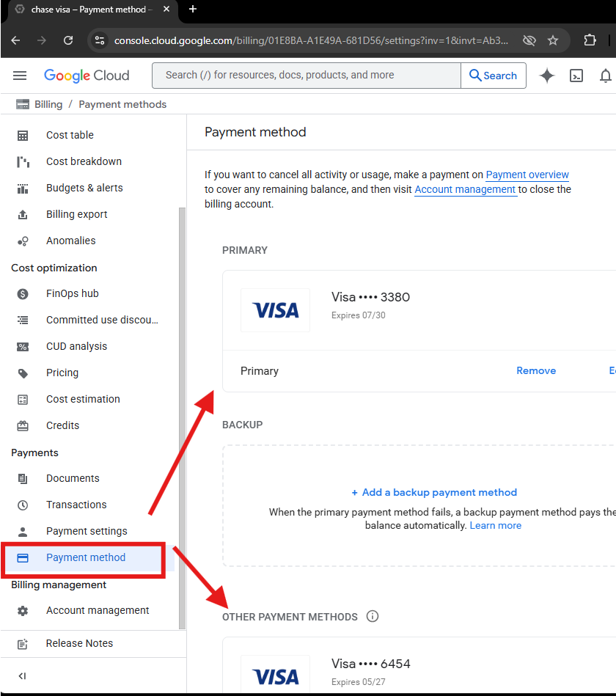Open the main navigation hamburger menu
616x696 pixels.
[x=20, y=76]
